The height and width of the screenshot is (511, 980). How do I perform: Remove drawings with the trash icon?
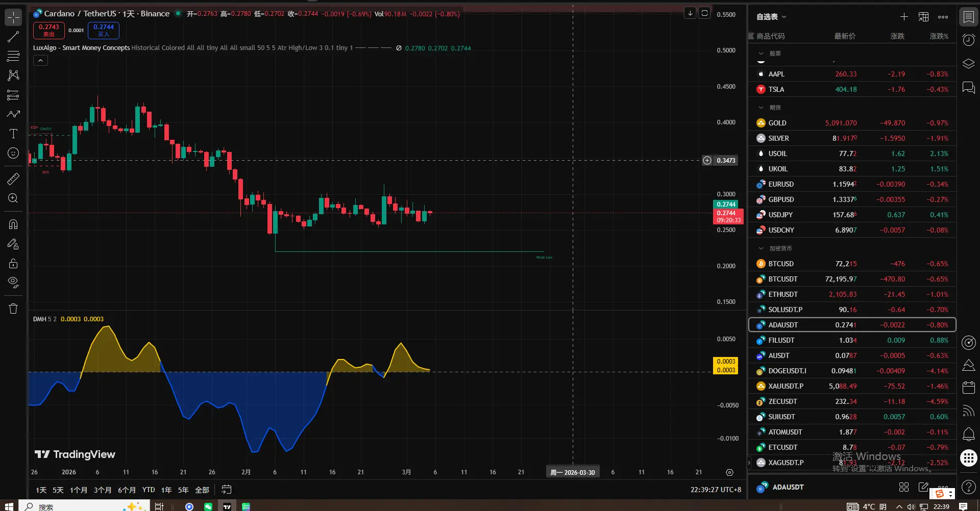click(x=13, y=309)
